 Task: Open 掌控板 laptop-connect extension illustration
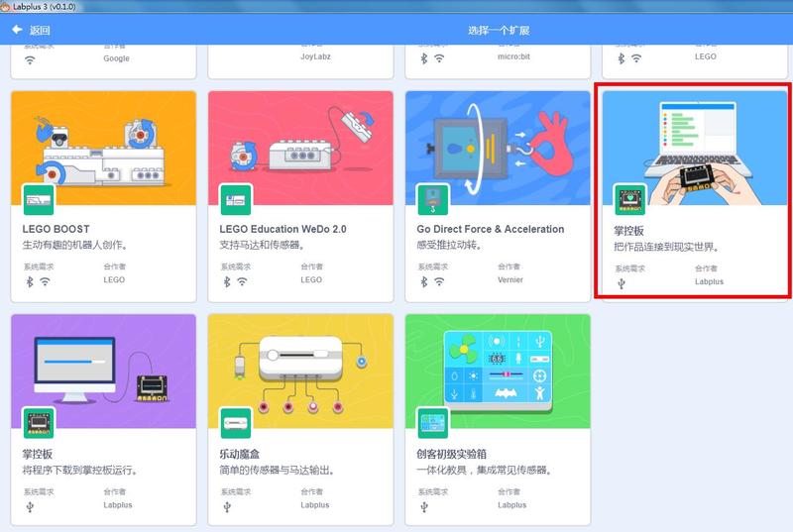(x=695, y=148)
